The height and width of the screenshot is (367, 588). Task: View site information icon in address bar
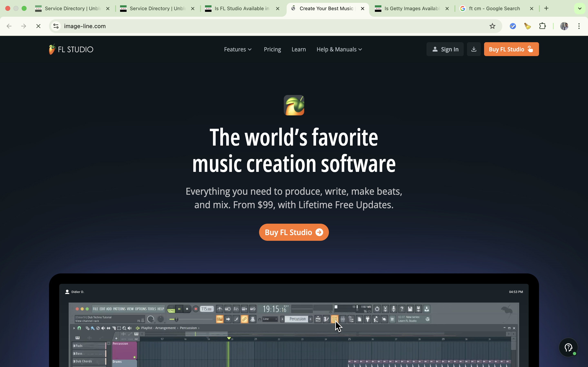(x=56, y=26)
